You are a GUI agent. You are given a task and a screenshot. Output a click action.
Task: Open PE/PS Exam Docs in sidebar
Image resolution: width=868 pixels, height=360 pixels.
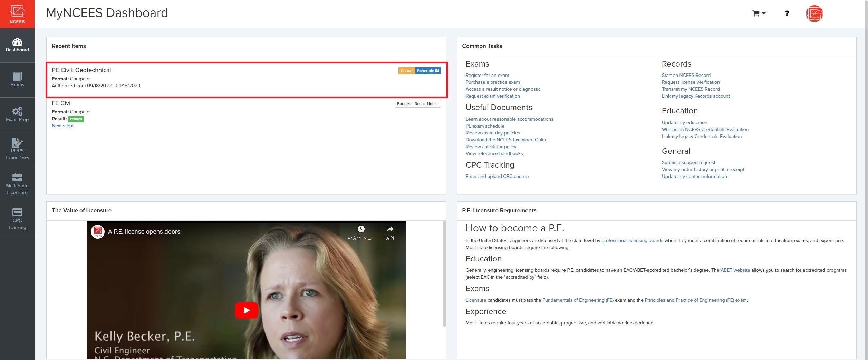[x=17, y=150]
